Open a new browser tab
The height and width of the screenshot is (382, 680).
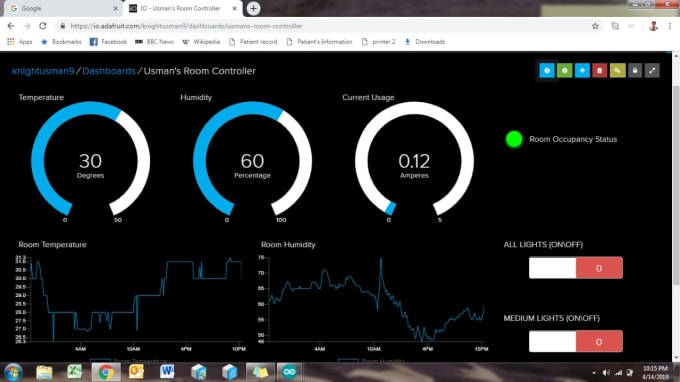pyautogui.click(x=253, y=8)
